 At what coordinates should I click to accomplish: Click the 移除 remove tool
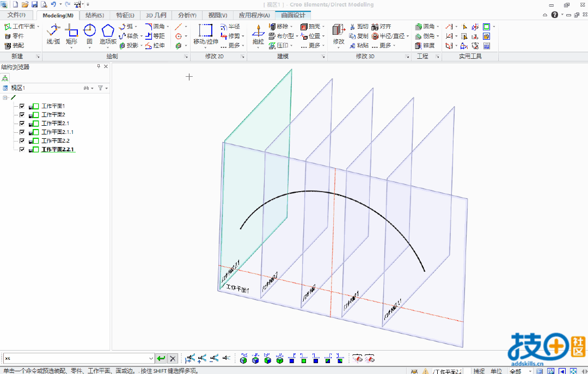(x=279, y=27)
